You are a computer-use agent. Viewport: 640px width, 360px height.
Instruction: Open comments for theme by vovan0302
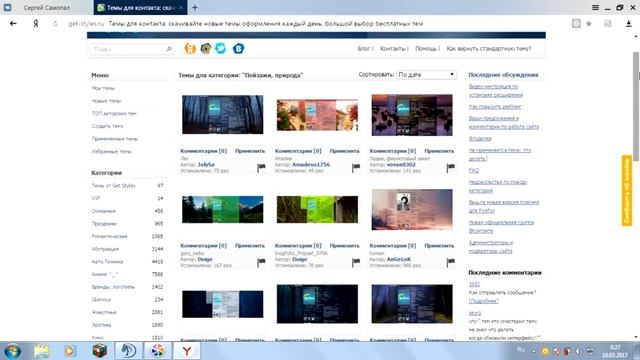pos(393,151)
